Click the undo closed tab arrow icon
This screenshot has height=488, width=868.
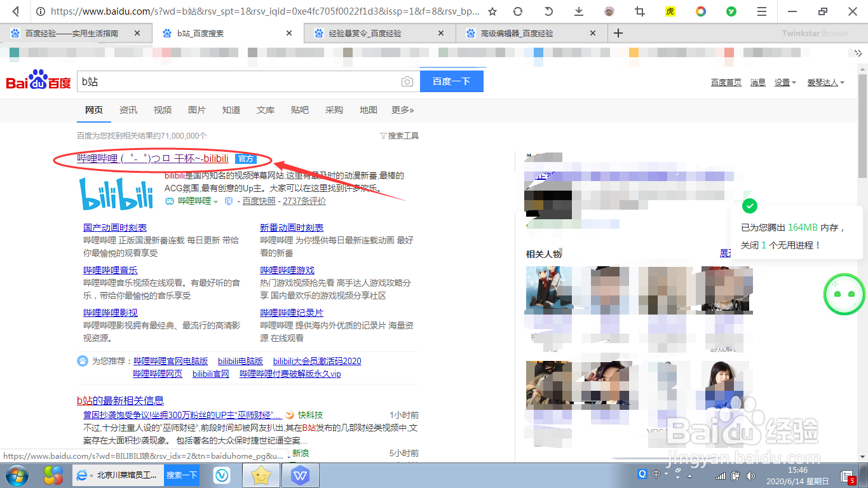point(548,11)
